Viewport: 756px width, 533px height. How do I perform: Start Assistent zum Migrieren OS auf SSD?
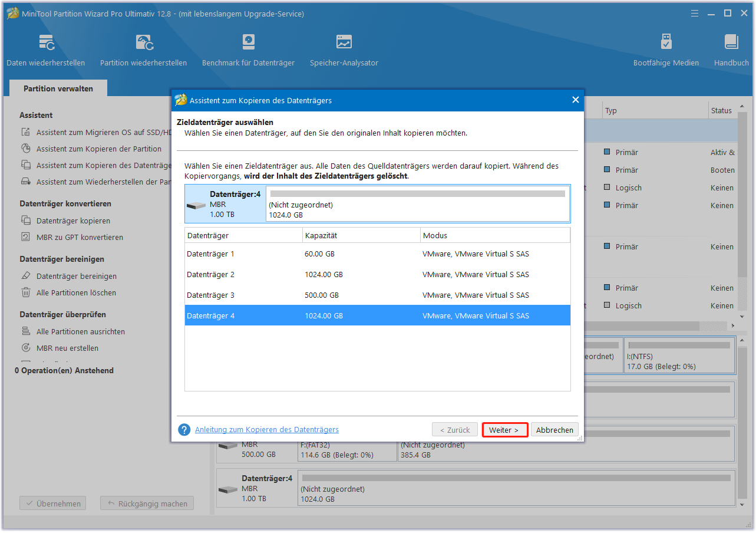[96, 132]
